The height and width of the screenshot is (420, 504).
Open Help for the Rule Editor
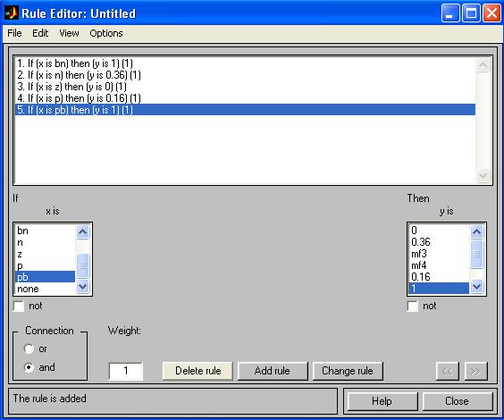[382, 401]
